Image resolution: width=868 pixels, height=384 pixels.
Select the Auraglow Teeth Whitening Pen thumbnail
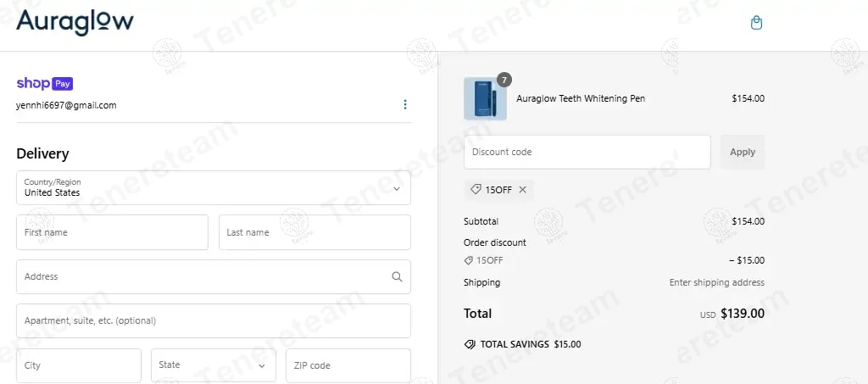point(485,99)
